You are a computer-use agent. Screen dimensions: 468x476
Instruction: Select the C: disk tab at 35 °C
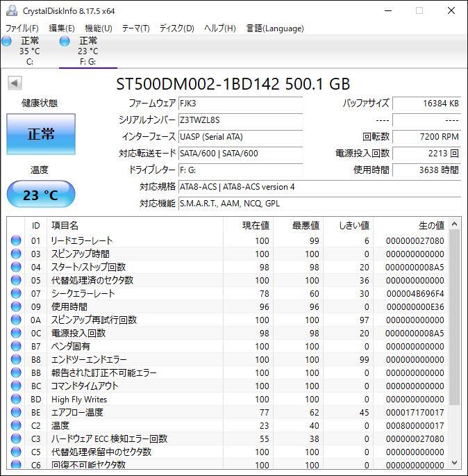[29, 51]
